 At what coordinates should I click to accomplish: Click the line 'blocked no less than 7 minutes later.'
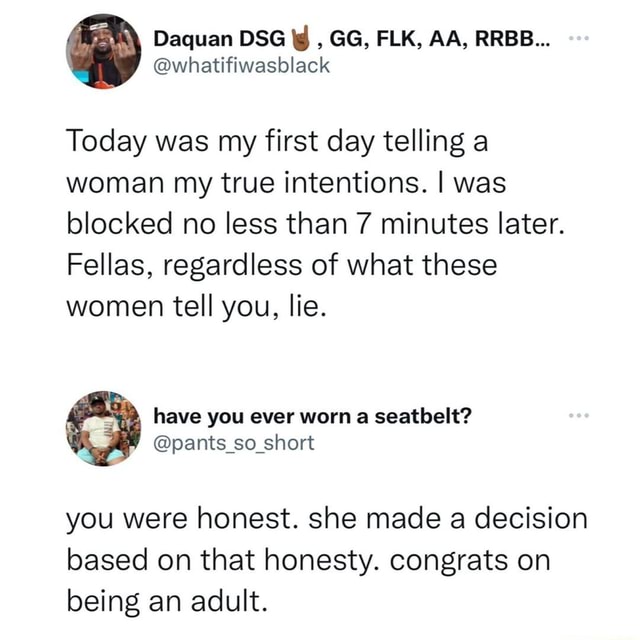tap(316, 224)
